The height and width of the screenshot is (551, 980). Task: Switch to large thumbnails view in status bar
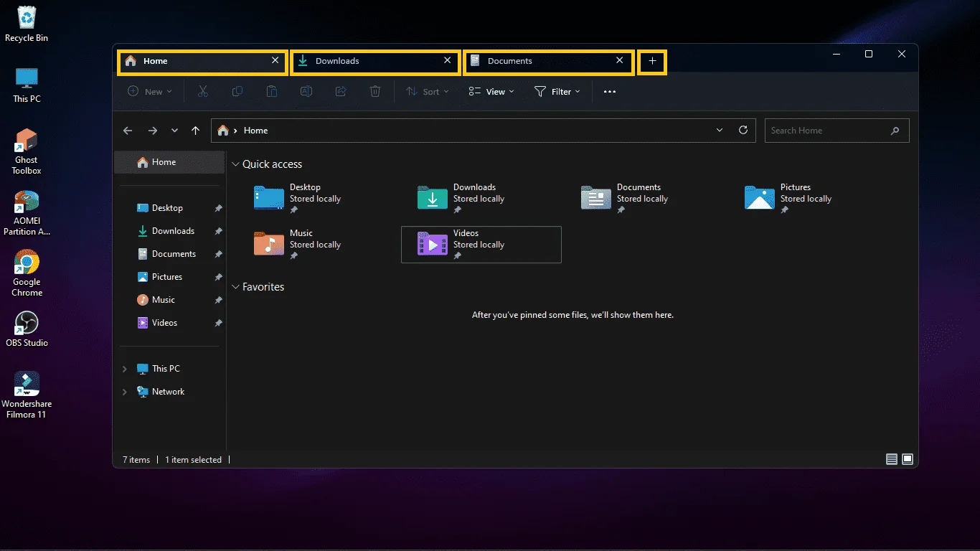tap(908, 459)
